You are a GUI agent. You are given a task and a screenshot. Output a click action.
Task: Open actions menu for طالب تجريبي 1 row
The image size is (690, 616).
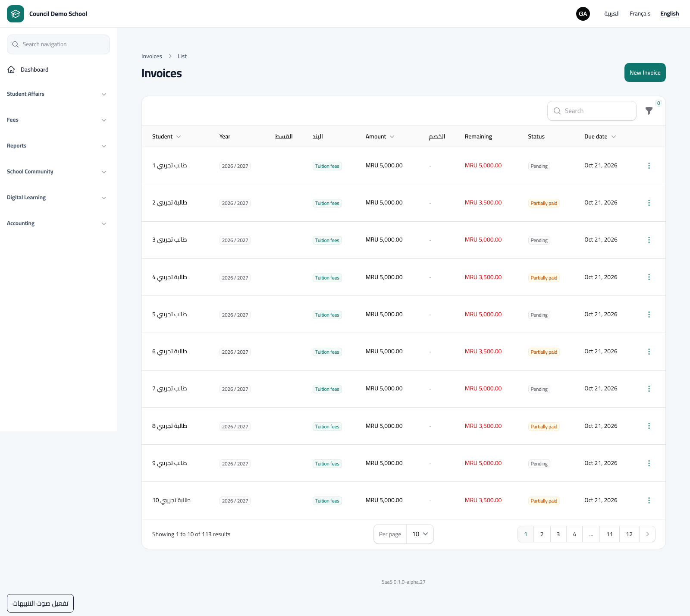point(649,166)
